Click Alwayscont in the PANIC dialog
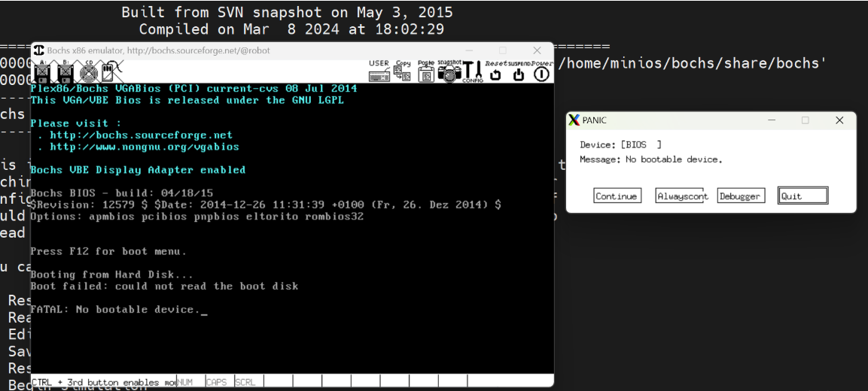Image resolution: width=868 pixels, height=391 pixels. pos(679,195)
